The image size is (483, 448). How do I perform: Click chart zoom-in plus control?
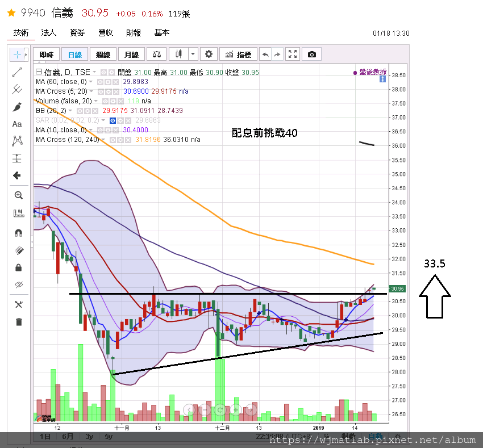tap(236, 410)
